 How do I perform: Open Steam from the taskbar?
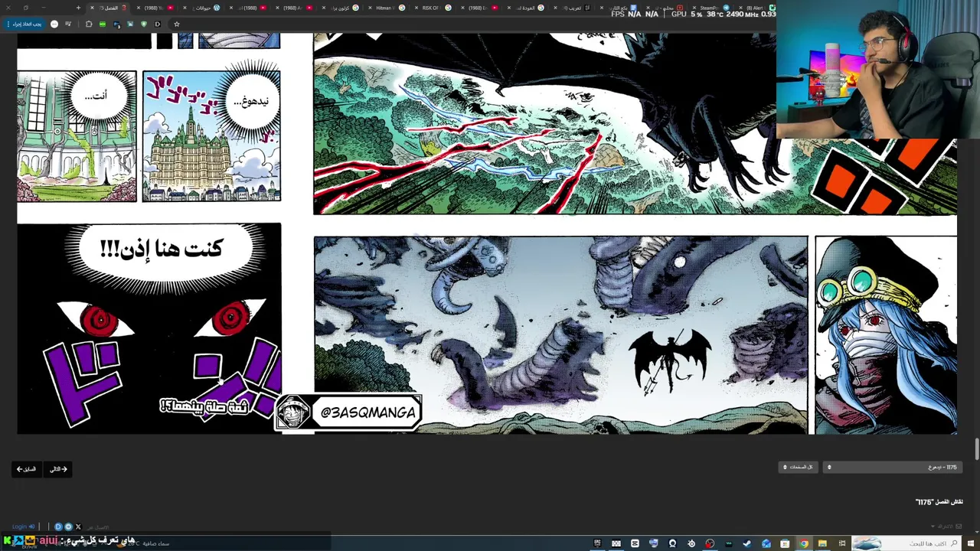(746, 543)
